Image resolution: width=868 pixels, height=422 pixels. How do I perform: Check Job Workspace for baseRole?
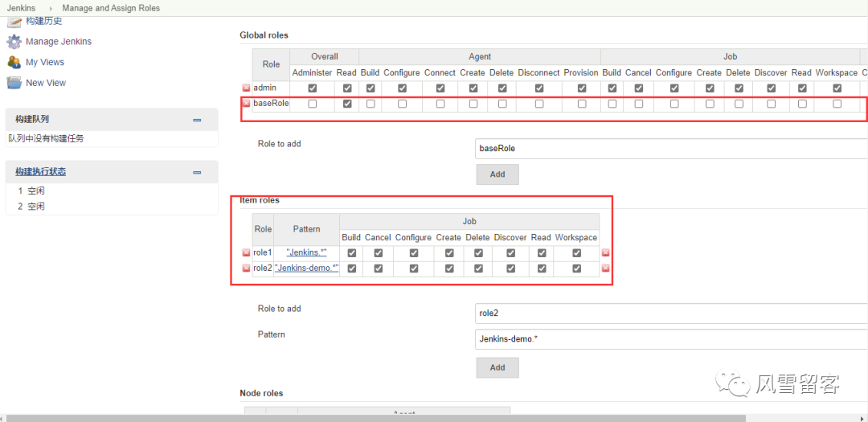pyautogui.click(x=837, y=104)
